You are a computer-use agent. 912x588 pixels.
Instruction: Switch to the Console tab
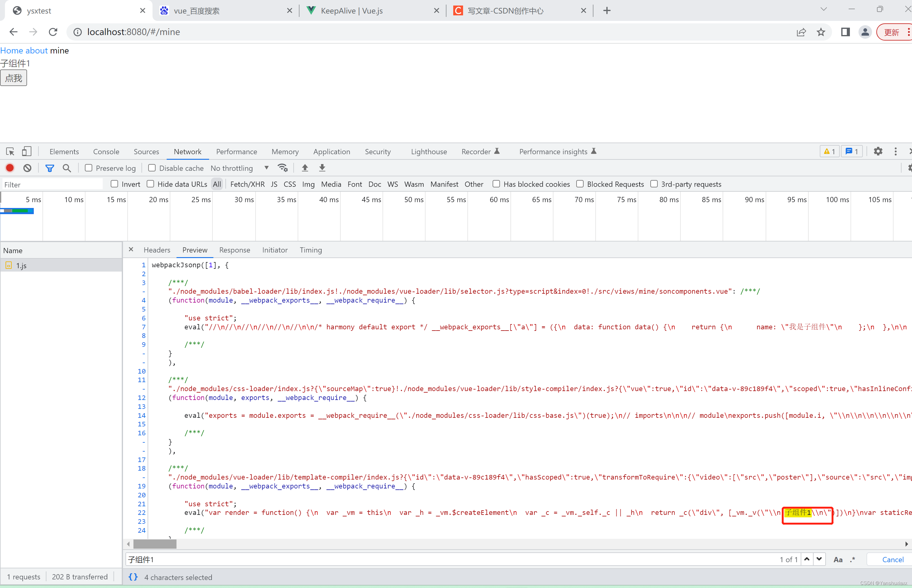[x=106, y=151]
